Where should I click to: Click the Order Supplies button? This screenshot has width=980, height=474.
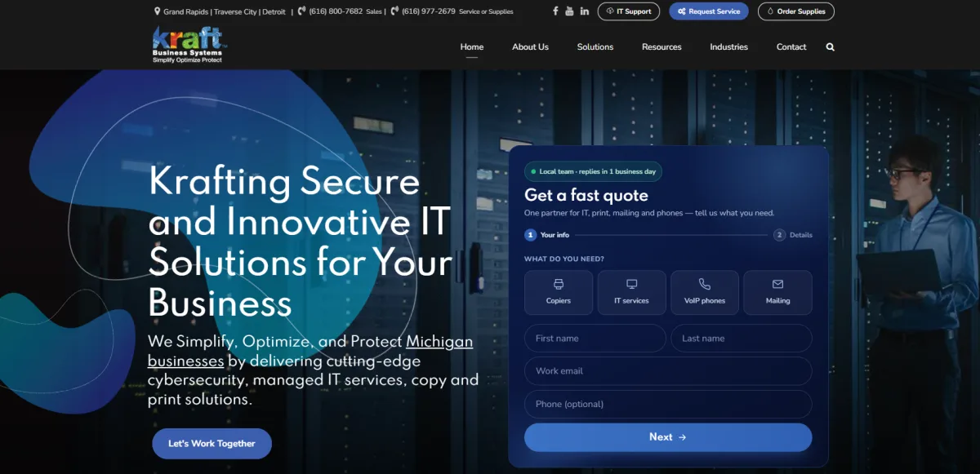point(796,11)
